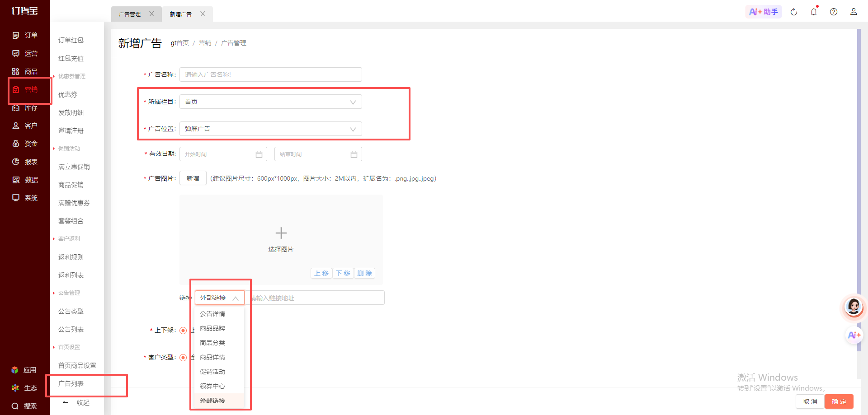868x415 pixels.
Task: Click the floating AI+ round button
Action: (x=854, y=335)
